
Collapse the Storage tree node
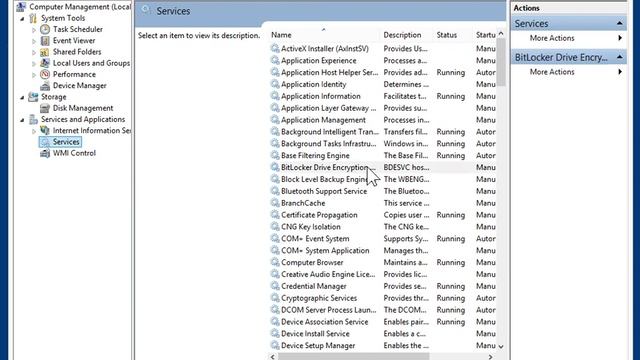22,97
